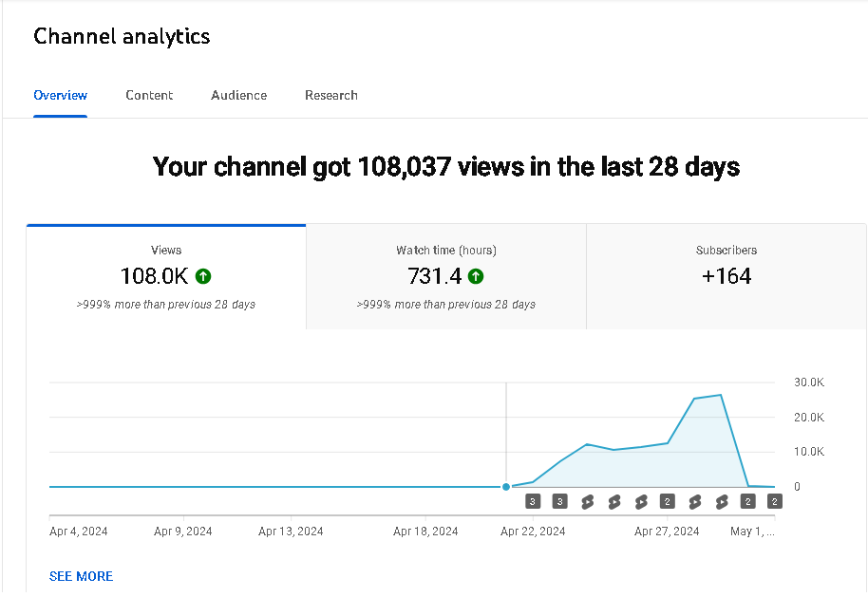Open the leftmost video marker labeled 3
868x597 pixels.
click(533, 502)
